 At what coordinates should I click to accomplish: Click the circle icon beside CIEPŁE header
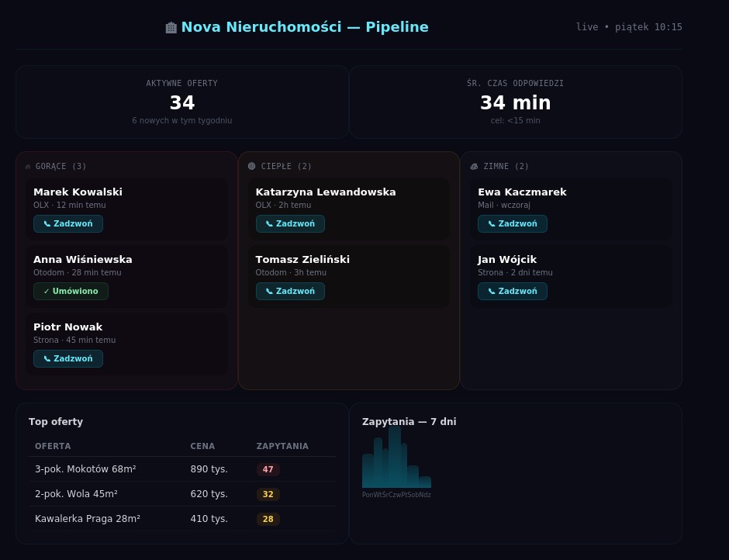[251, 166]
